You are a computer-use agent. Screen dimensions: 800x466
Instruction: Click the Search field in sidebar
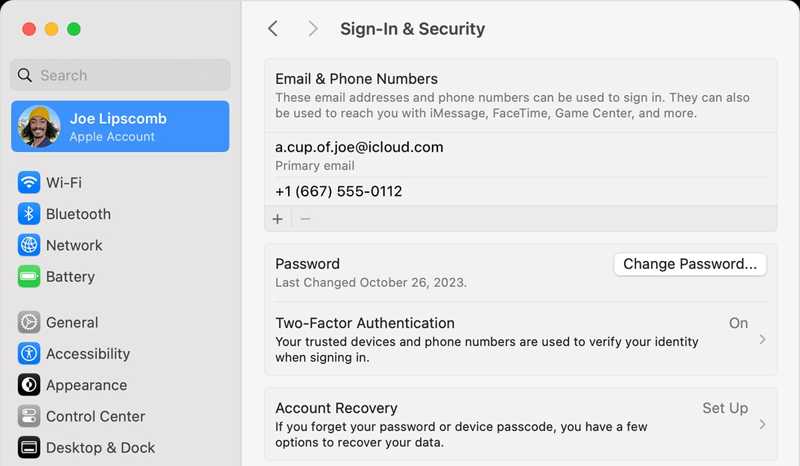(x=120, y=75)
